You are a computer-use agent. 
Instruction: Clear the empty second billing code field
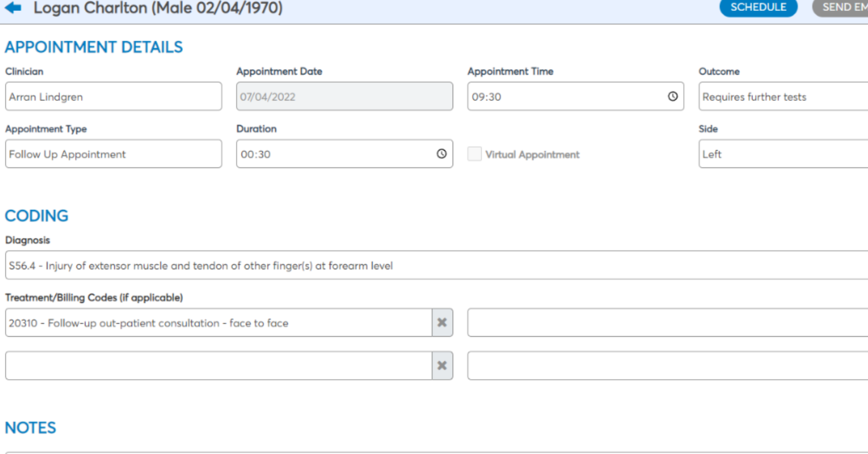[x=442, y=365]
